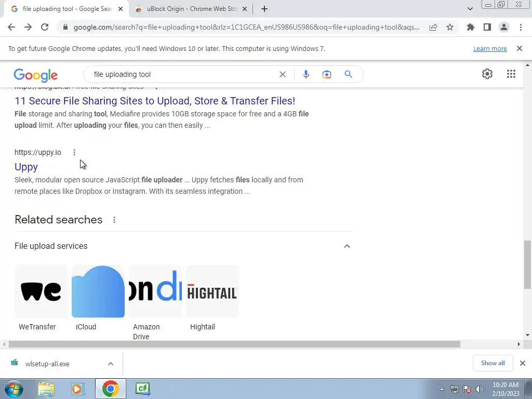
Task: Click the vertical scrollbar thumb
Action: [x=527, y=264]
